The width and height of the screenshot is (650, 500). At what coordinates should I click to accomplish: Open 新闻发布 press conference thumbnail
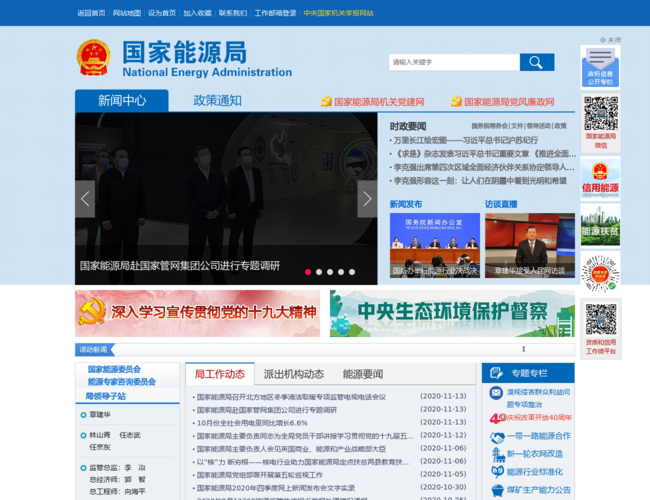click(x=435, y=245)
